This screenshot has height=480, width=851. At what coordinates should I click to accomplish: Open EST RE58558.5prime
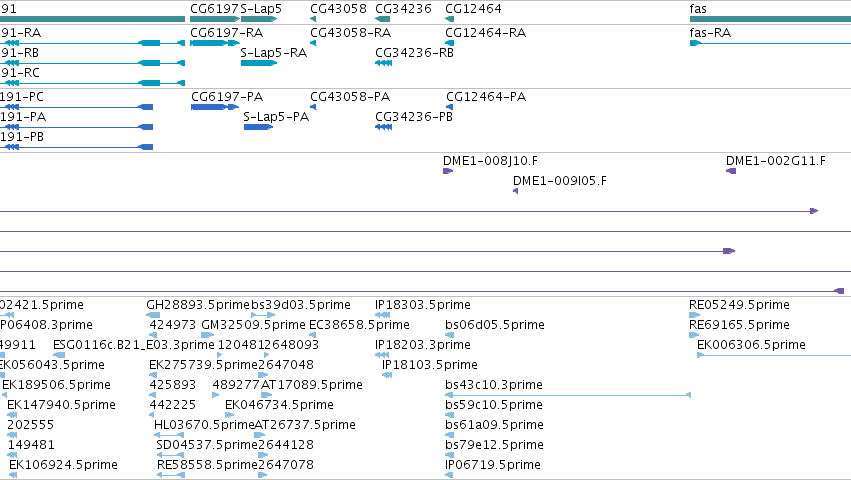pos(207,465)
